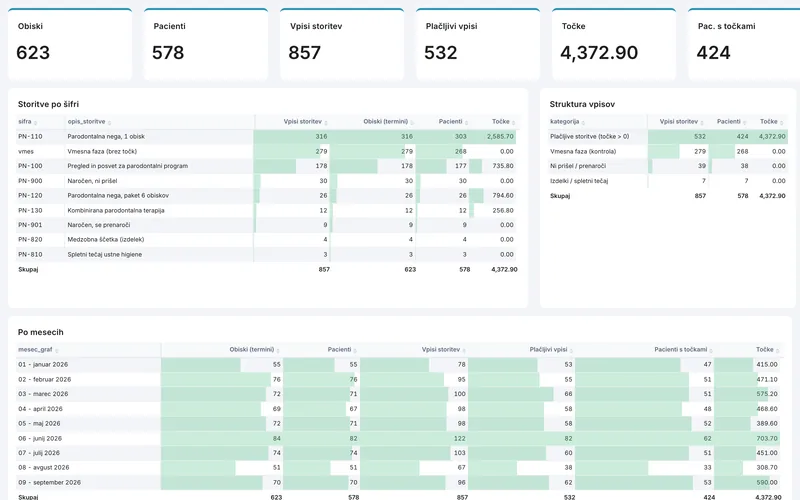Viewport: 800px width, 500px height.
Task: Sort Po mesecih by Plačljivi vpisi icon
Action: click(x=571, y=351)
